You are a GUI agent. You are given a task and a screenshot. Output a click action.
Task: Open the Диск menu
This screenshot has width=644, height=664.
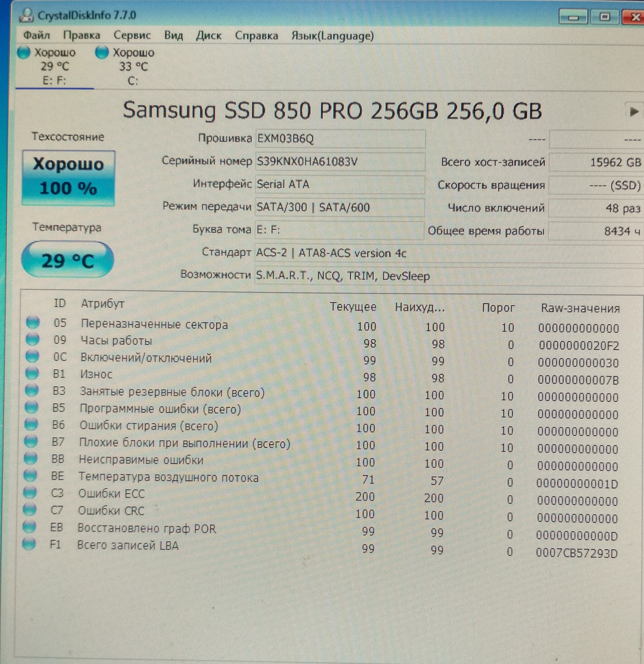point(209,36)
